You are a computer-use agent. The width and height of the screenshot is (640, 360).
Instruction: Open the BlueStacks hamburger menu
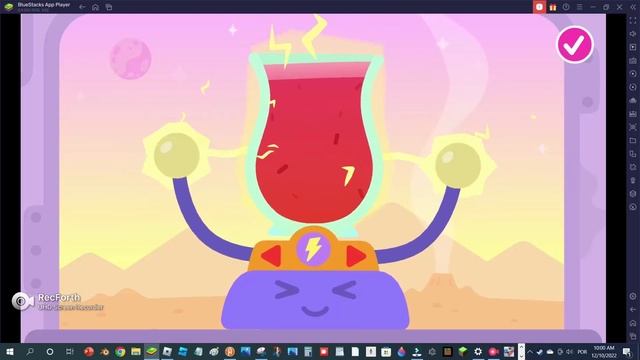pyautogui.click(x=580, y=7)
